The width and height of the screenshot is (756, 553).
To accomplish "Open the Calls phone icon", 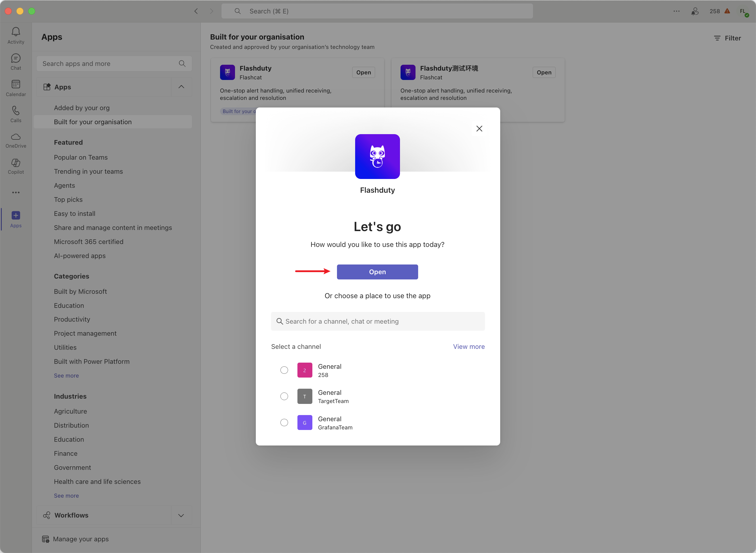I will (x=16, y=110).
